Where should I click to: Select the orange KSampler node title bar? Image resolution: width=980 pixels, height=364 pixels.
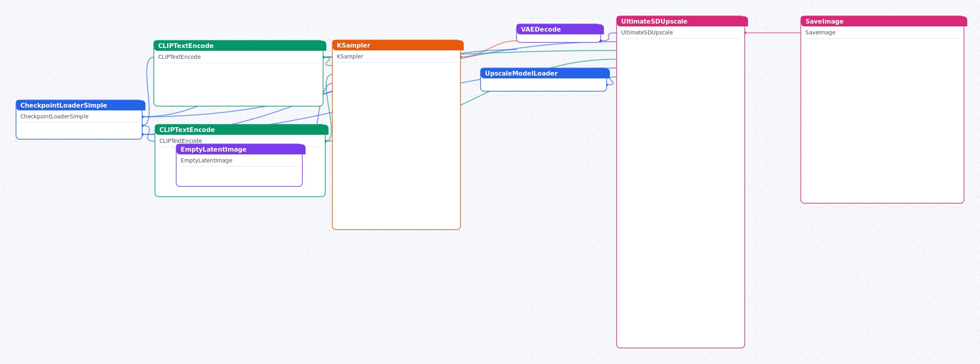click(398, 45)
